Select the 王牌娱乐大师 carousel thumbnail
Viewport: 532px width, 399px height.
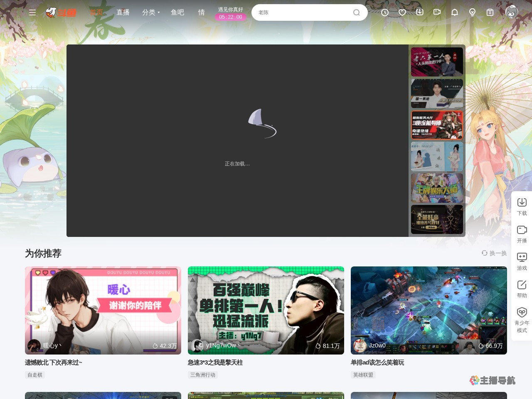[437, 188]
